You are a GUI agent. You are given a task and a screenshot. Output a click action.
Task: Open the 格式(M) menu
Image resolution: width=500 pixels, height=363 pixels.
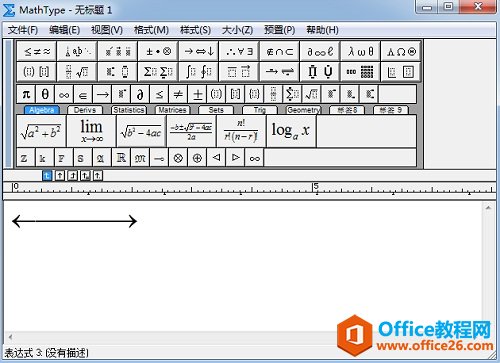pos(151,30)
